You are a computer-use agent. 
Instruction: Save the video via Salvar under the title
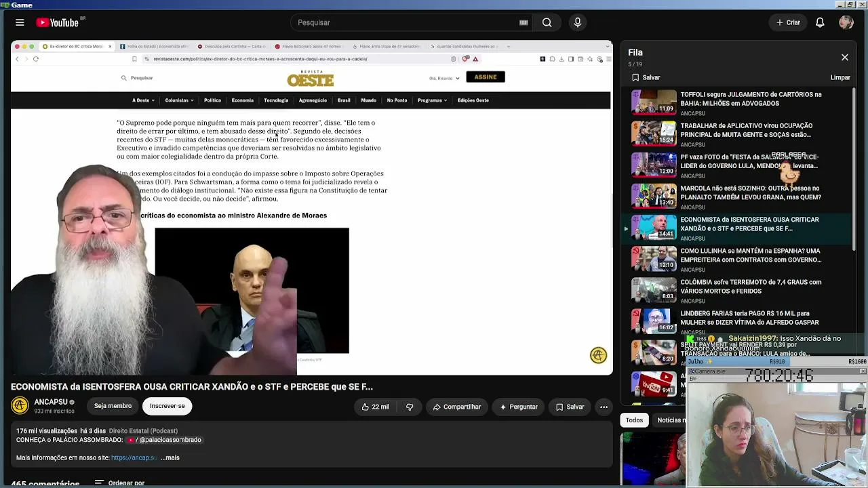(x=570, y=407)
